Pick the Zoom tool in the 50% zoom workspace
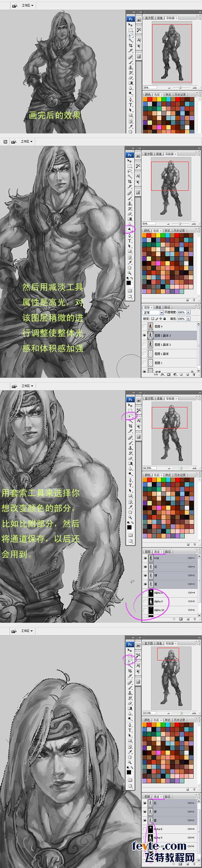The height and width of the screenshot is (868, 202). point(130,273)
